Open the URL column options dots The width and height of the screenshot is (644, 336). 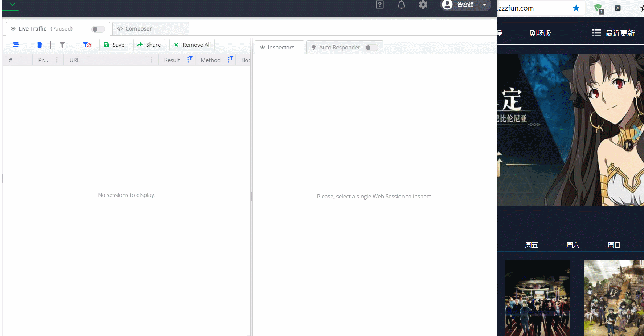(x=151, y=60)
